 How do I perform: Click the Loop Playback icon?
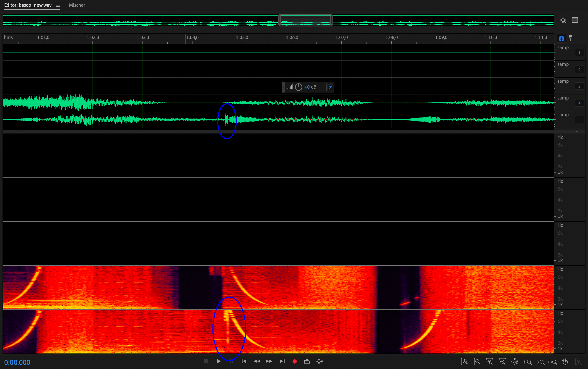(307, 361)
